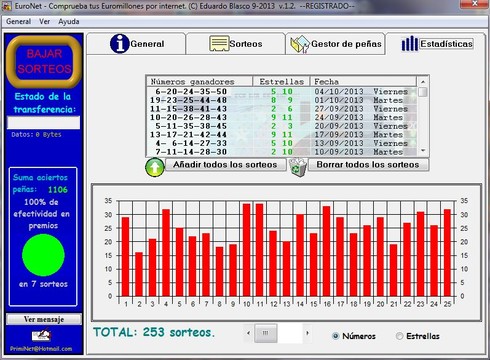Click the horizontal chart slider thumb

pos(266,333)
